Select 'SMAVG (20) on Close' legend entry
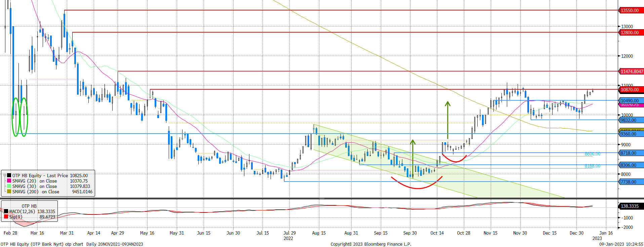Screen dimensions: 644x247 35,181
